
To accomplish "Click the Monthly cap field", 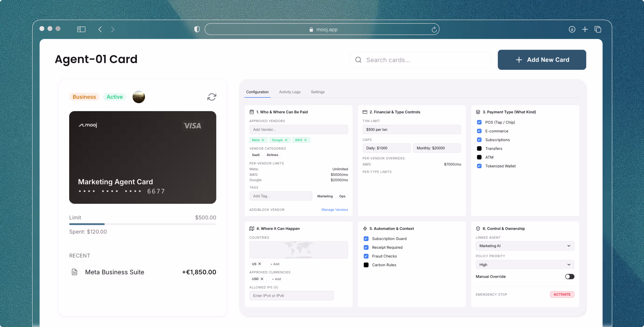I will (437, 148).
